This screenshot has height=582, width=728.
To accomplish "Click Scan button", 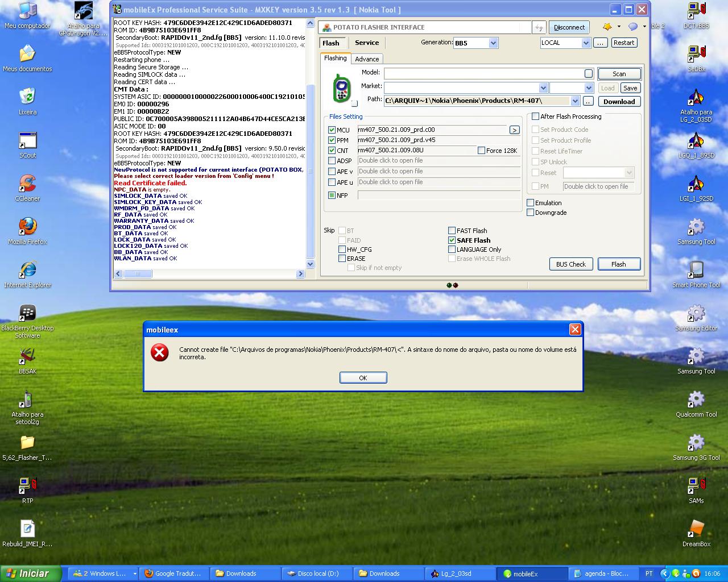I will pos(619,74).
